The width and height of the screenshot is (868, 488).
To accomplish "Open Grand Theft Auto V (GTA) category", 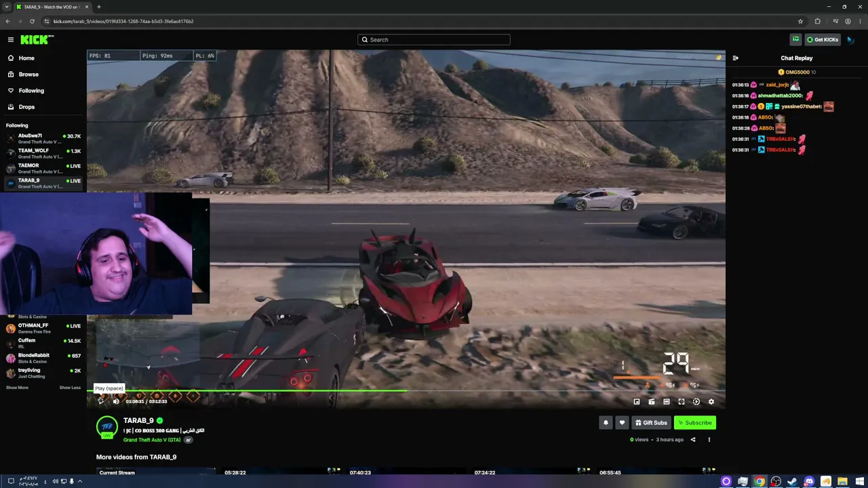I will [x=152, y=440].
